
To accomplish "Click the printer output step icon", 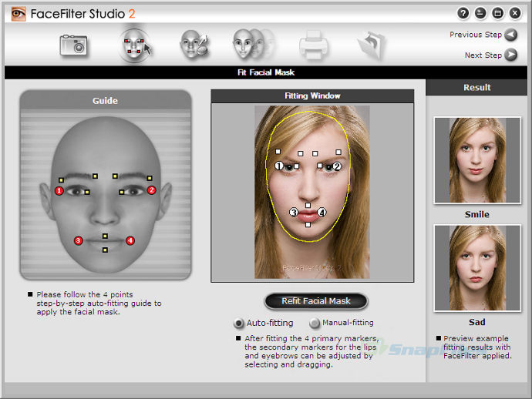I will coord(313,45).
